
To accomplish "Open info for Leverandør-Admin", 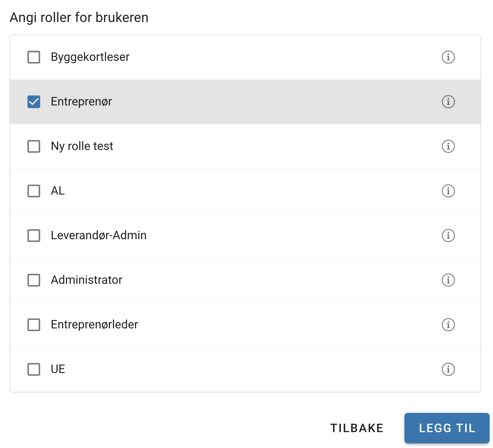I will point(448,235).
